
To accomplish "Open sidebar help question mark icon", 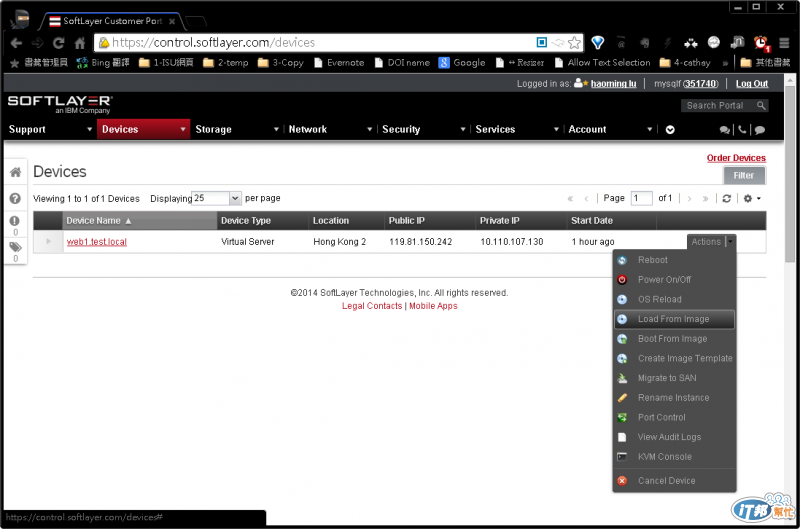I will coord(15,198).
